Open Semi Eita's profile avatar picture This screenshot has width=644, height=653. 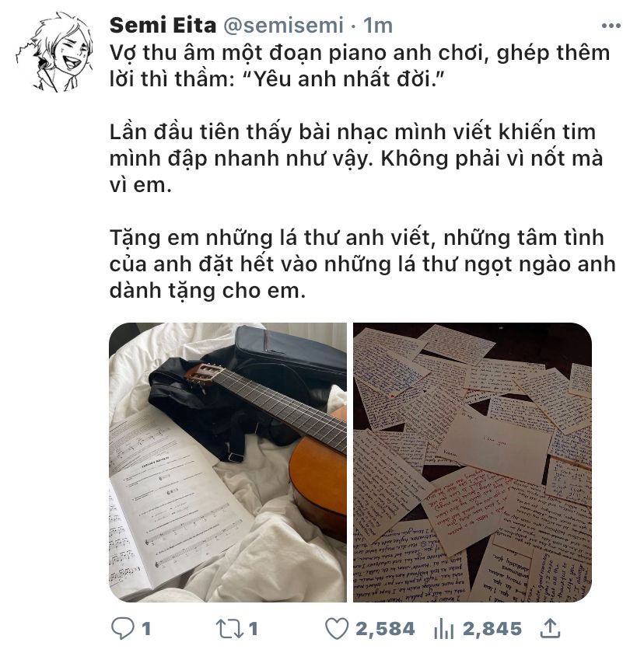(x=54, y=52)
